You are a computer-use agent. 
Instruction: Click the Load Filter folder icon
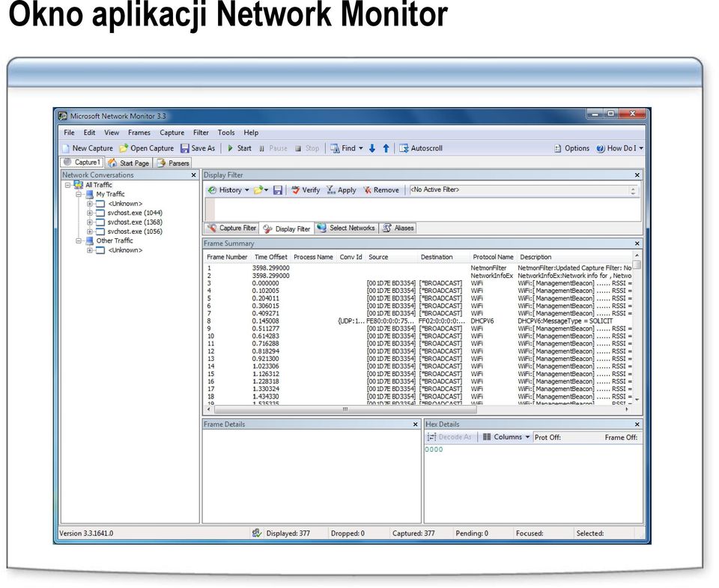point(258,190)
